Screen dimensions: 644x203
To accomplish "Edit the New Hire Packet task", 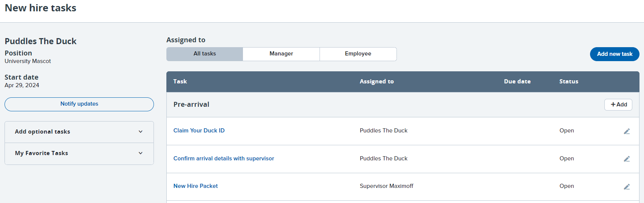I will click(627, 187).
